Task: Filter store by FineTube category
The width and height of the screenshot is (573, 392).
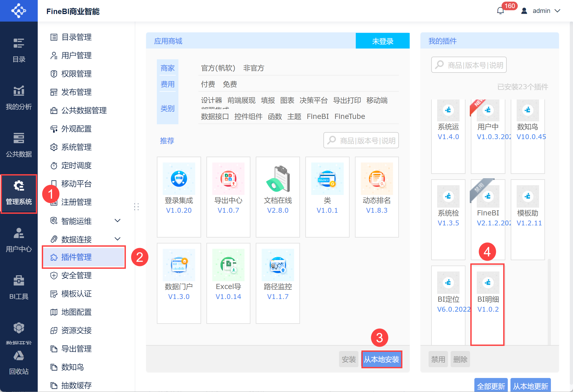Action: (x=350, y=116)
